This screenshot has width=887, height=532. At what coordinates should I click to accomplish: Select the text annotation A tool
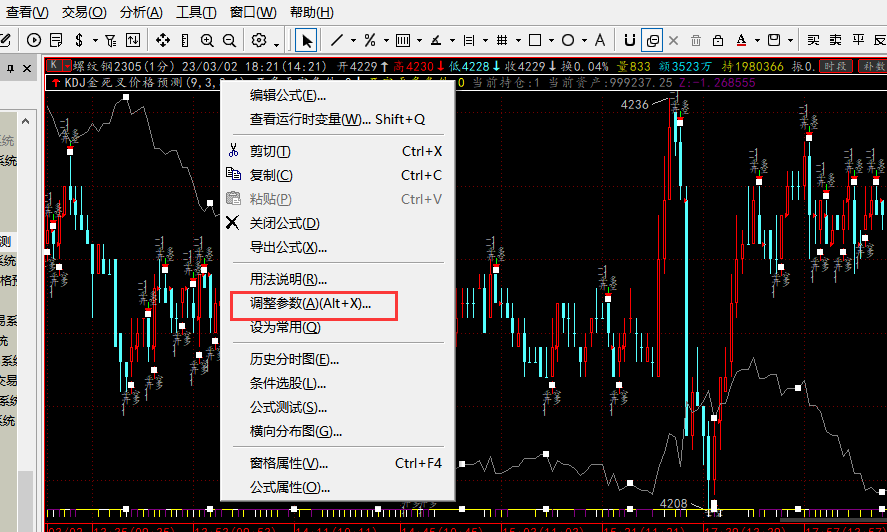(600, 40)
